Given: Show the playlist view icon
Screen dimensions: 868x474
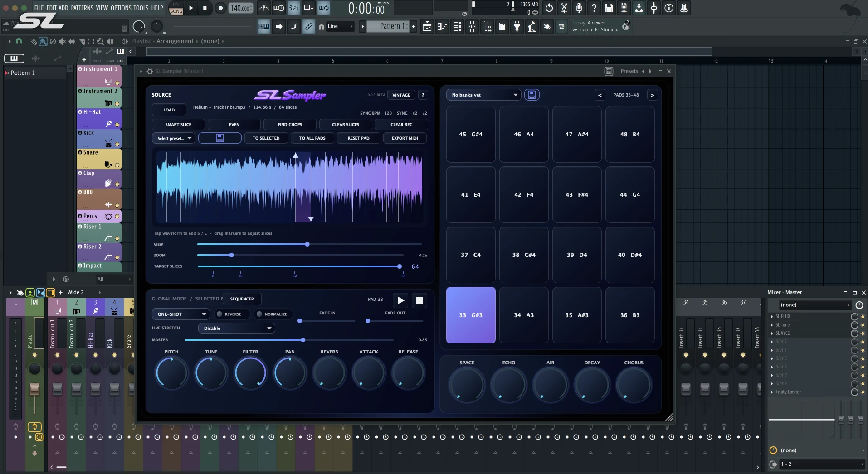Looking at the screenshot, I should point(427,27).
